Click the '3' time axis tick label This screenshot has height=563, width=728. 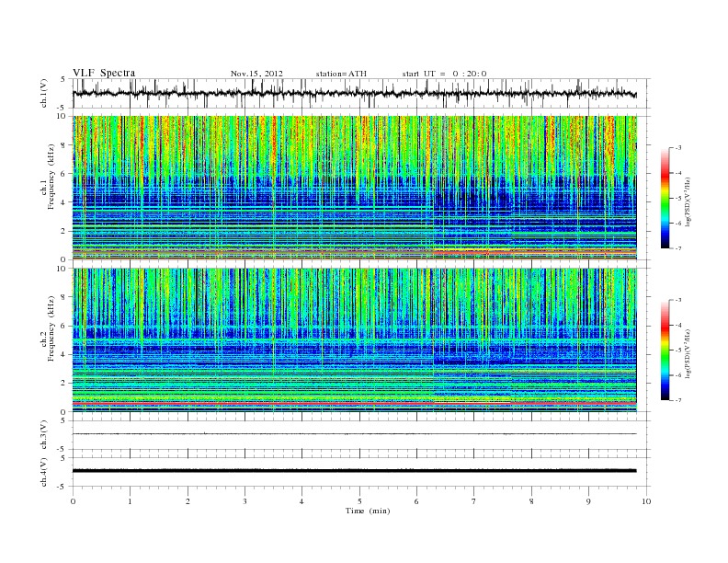tap(245, 501)
